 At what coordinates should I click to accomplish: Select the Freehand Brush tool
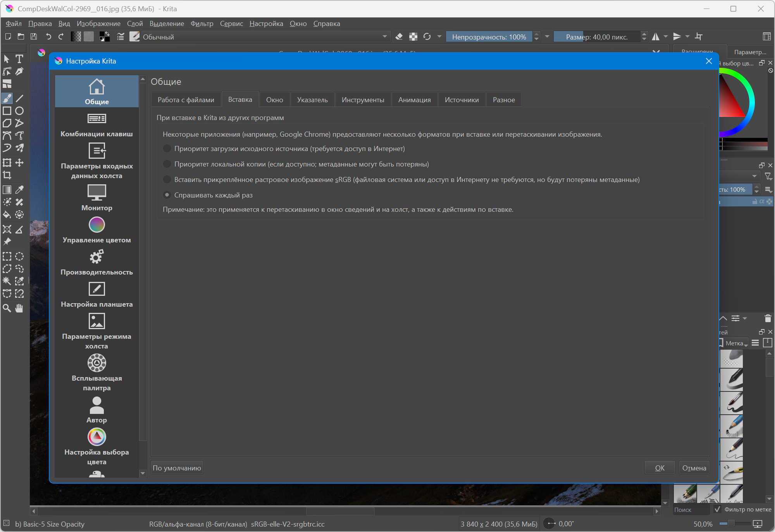7,98
